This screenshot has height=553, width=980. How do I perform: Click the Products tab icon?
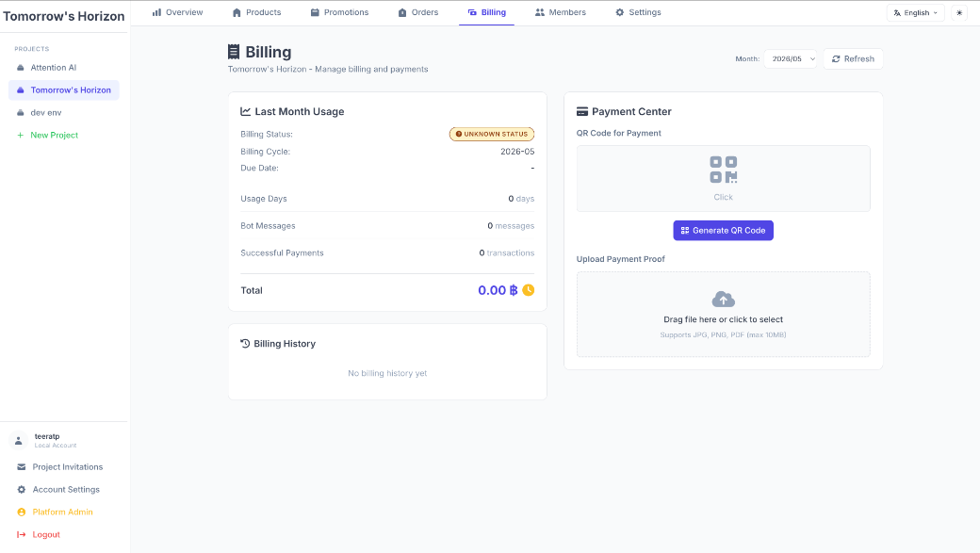tap(237, 12)
